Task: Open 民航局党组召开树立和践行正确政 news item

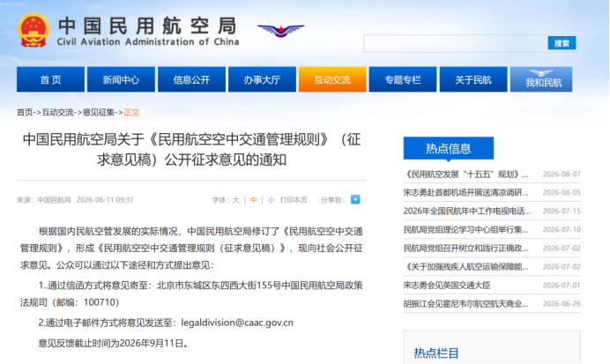Action: point(465,249)
